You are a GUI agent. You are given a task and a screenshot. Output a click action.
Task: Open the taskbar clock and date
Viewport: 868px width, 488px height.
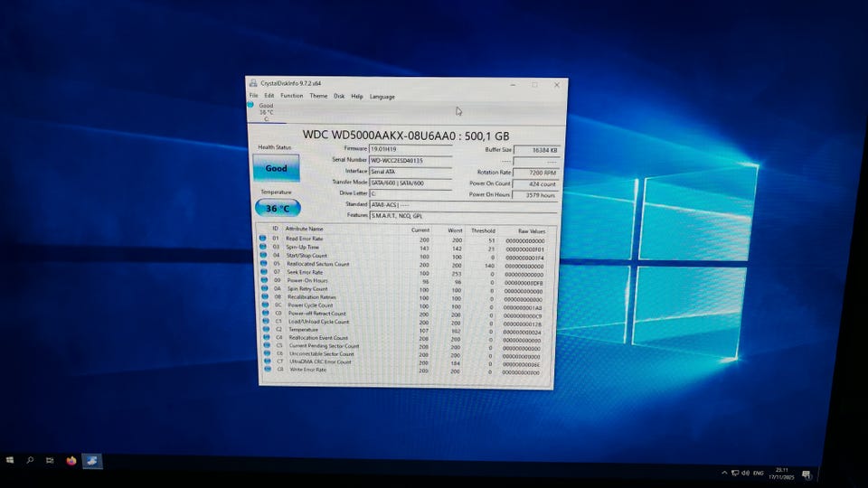click(x=781, y=474)
